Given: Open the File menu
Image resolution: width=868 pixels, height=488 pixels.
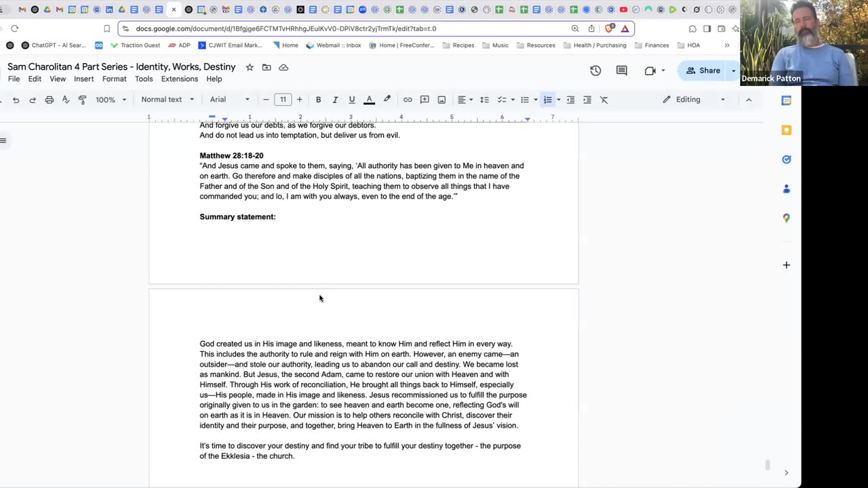Looking at the screenshot, I should [x=14, y=79].
